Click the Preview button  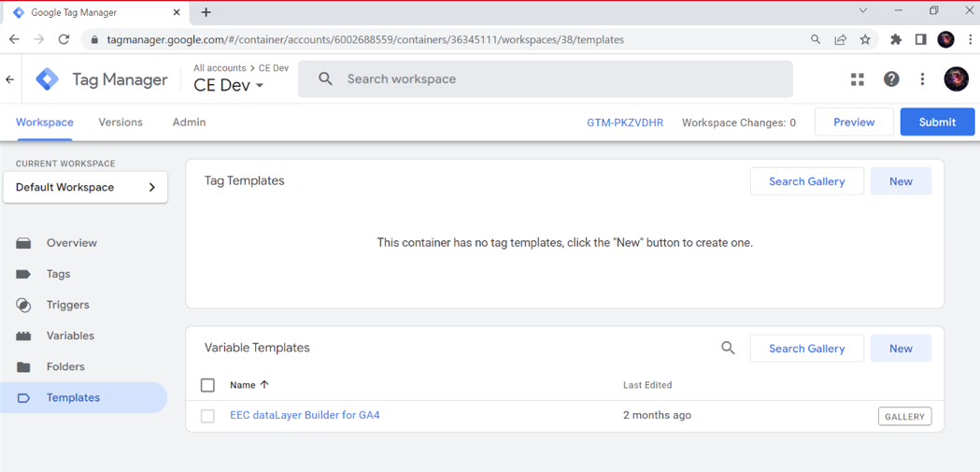(854, 122)
